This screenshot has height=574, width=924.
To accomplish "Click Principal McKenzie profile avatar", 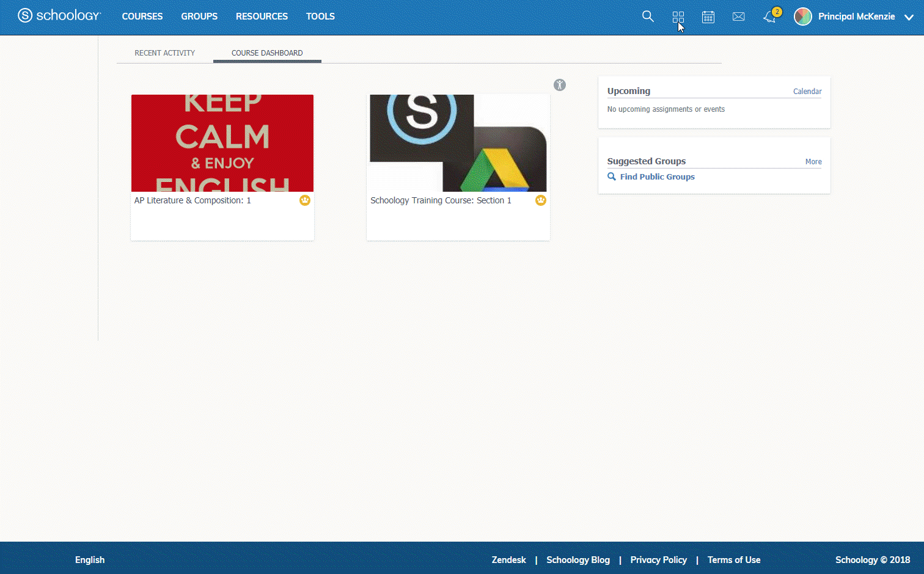I will click(802, 16).
